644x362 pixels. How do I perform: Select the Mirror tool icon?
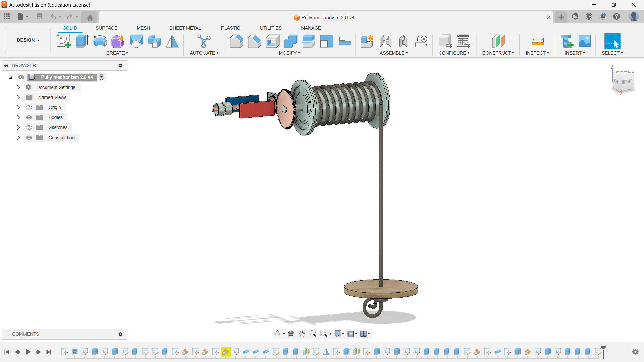click(x=172, y=41)
